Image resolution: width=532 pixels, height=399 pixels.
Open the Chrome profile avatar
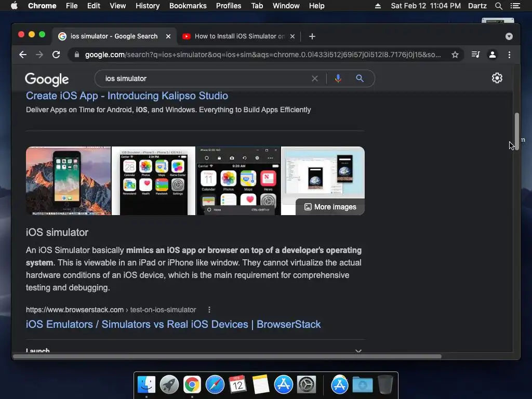493,55
